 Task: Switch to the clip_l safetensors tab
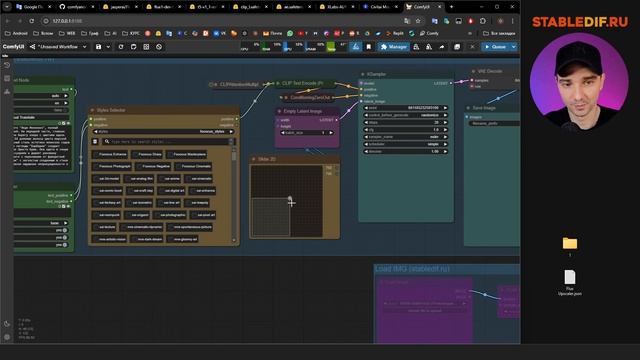(x=250, y=7)
